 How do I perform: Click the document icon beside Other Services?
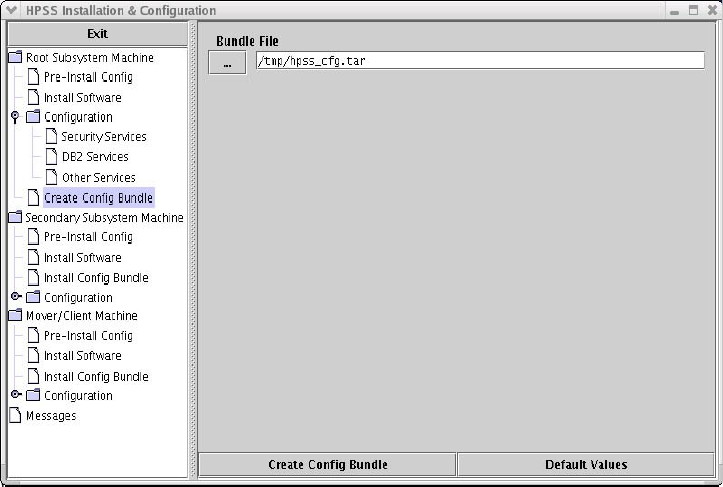[x=52, y=177]
